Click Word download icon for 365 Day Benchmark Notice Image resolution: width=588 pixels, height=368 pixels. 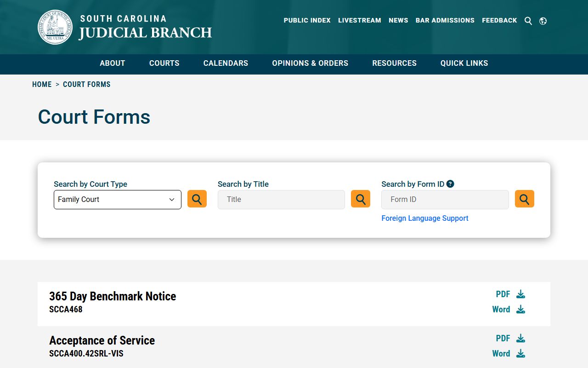pos(520,309)
